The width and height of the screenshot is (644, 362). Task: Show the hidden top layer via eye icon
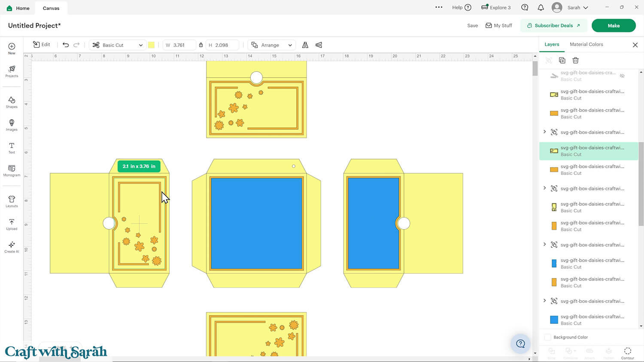point(622,76)
